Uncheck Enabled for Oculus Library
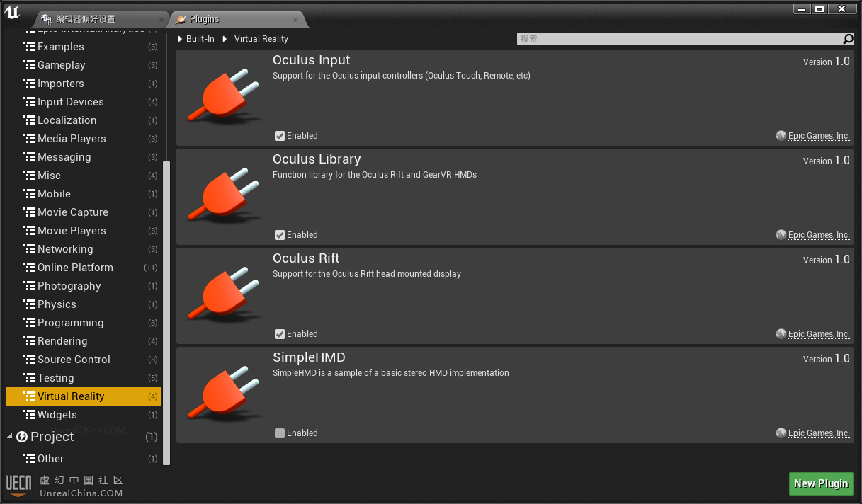This screenshot has height=504, width=862. 280,235
